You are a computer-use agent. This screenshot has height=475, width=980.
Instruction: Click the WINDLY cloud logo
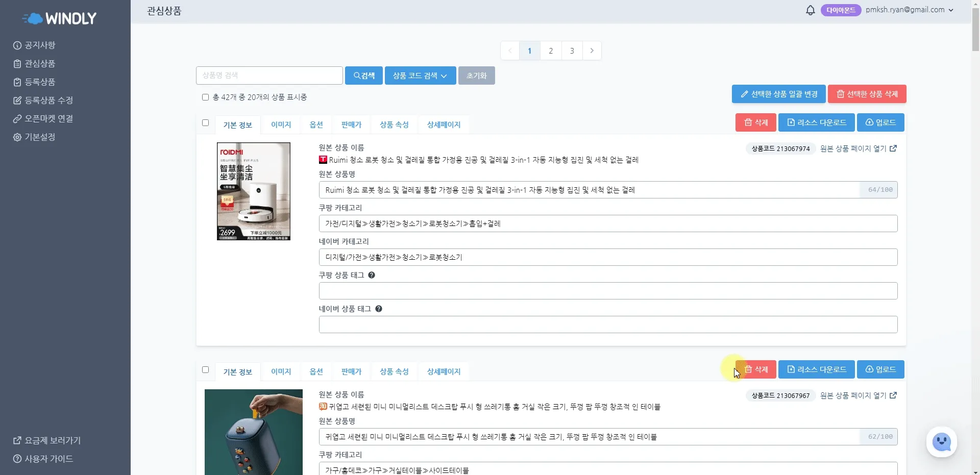pyautogui.click(x=59, y=18)
